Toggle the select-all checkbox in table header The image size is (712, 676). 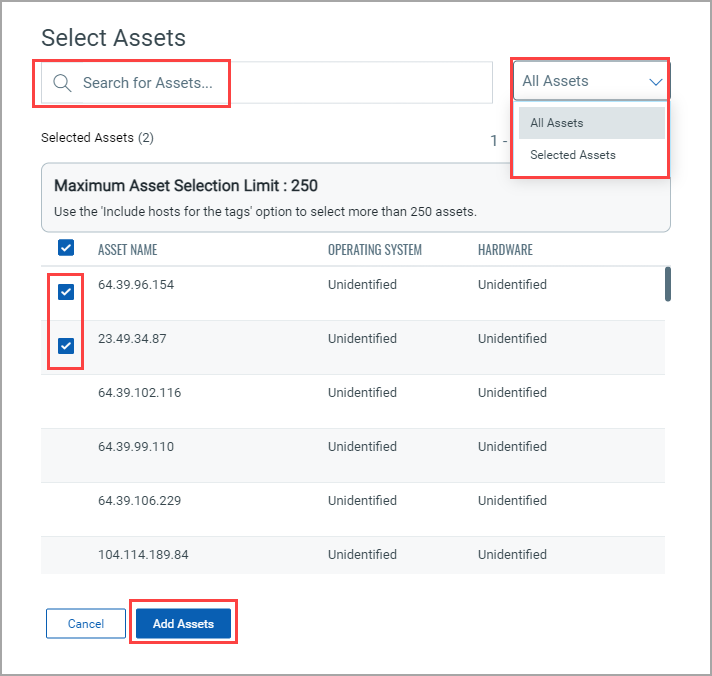(x=66, y=248)
